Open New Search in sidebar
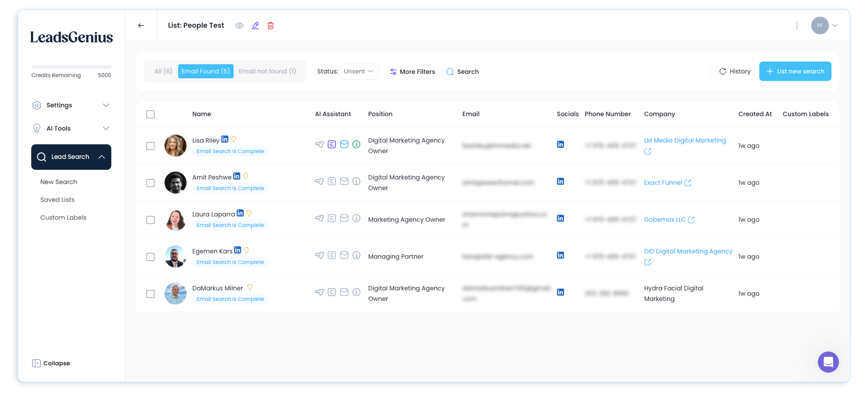868x403 pixels. pyautogui.click(x=59, y=182)
